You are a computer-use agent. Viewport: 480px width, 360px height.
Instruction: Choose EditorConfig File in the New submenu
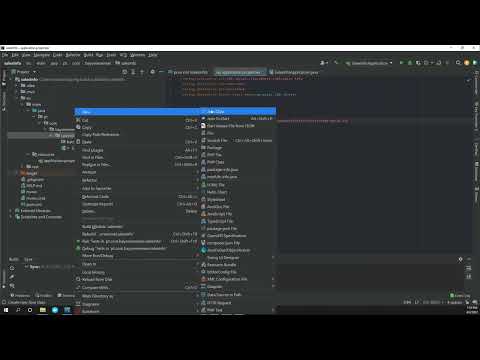238,272
